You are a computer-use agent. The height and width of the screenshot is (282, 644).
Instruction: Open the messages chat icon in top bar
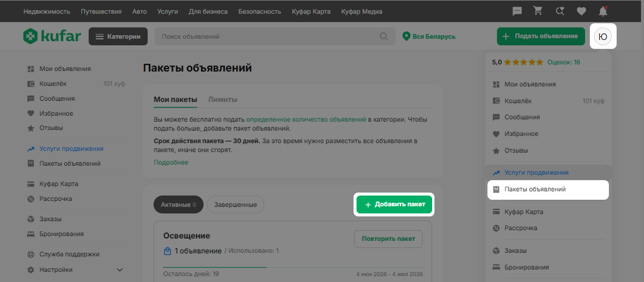point(517,11)
